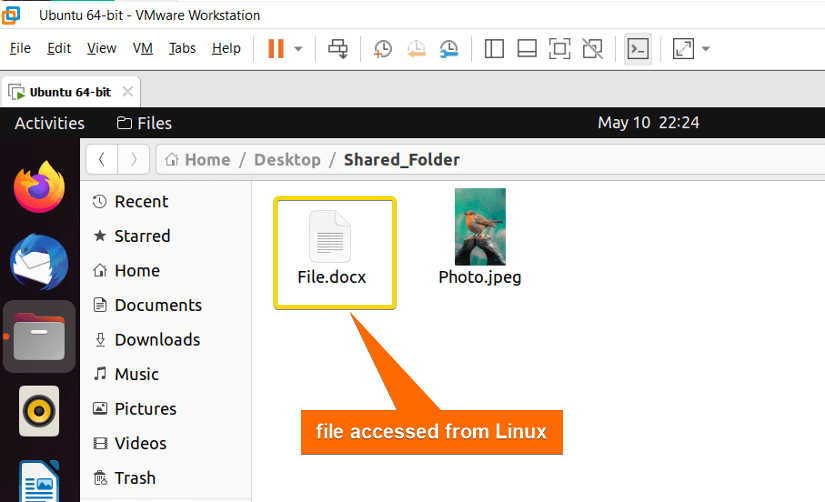Pause the virtual machine

pos(276,49)
